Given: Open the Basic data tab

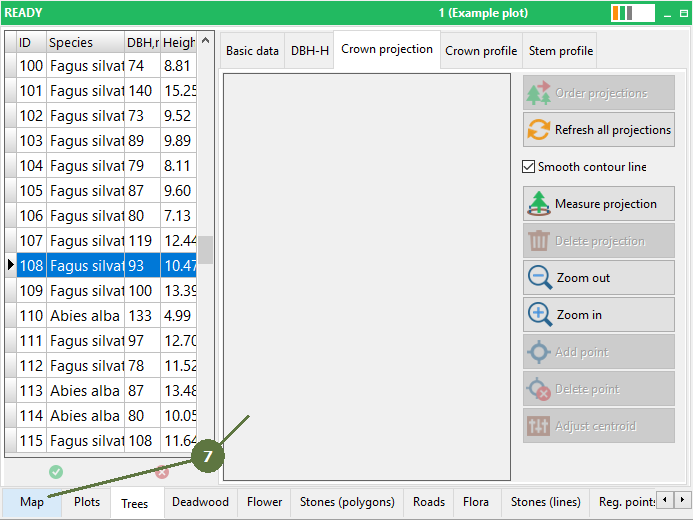Looking at the screenshot, I should coord(252,51).
